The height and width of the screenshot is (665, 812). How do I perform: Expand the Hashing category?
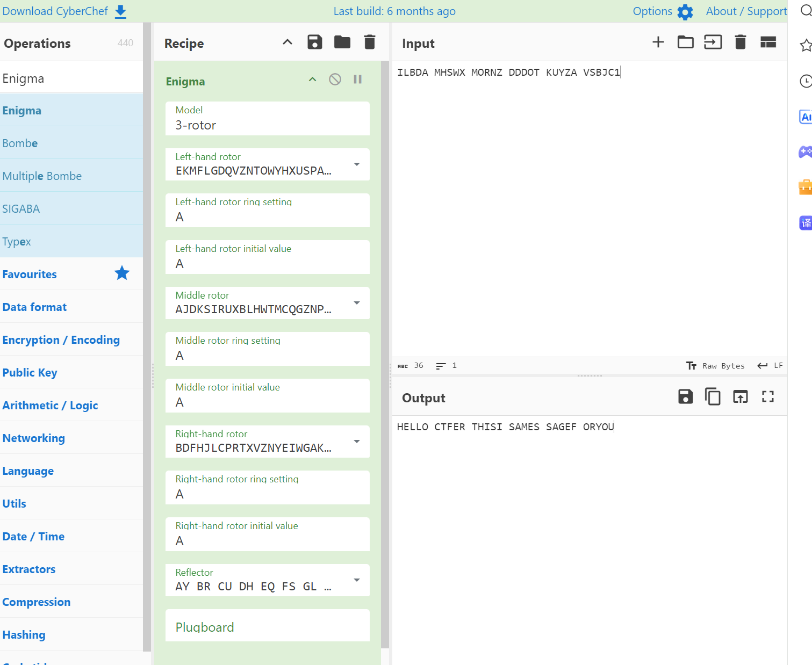click(x=71, y=634)
